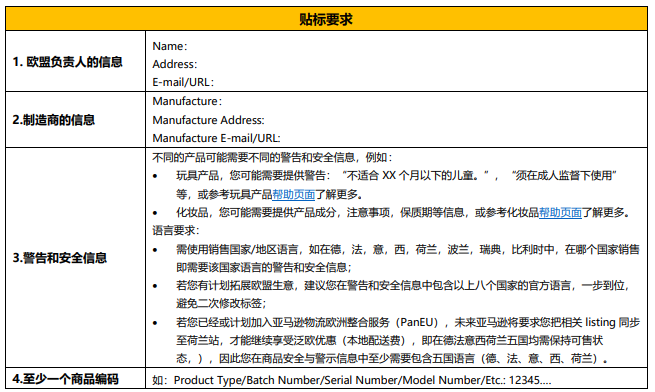Select the Manufacture E-mail/URL: line
The image size is (655, 392).
click(x=216, y=138)
